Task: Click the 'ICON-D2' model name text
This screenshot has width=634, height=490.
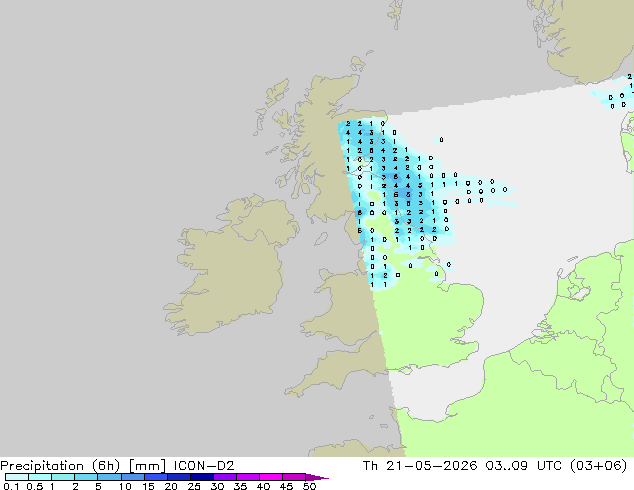Action: [204, 466]
